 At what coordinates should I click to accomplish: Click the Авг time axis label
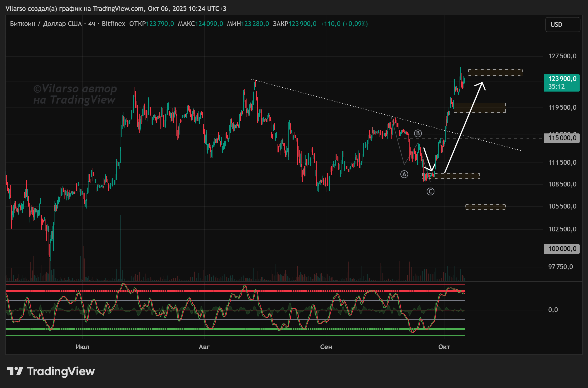point(204,347)
